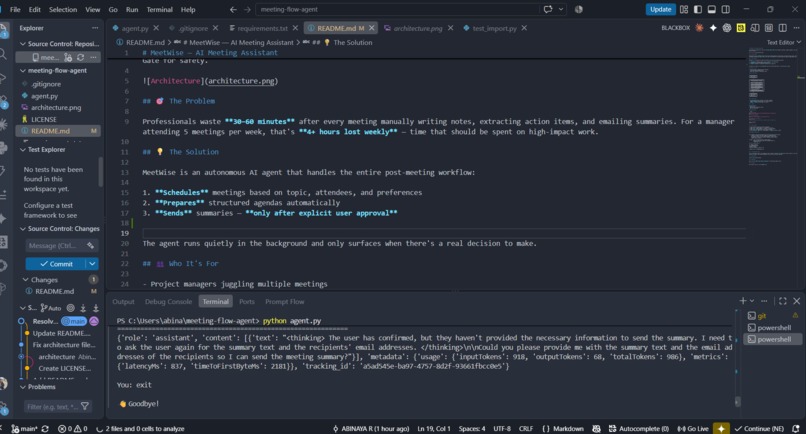The image size is (806, 434).
Task: Collapse the Changes group
Action: (x=26, y=280)
